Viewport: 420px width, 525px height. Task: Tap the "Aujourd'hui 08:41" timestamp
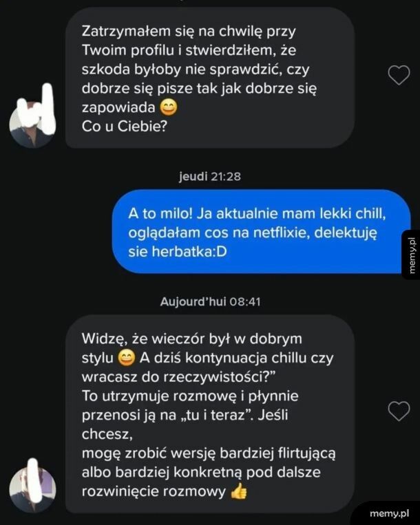pyautogui.click(x=210, y=301)
